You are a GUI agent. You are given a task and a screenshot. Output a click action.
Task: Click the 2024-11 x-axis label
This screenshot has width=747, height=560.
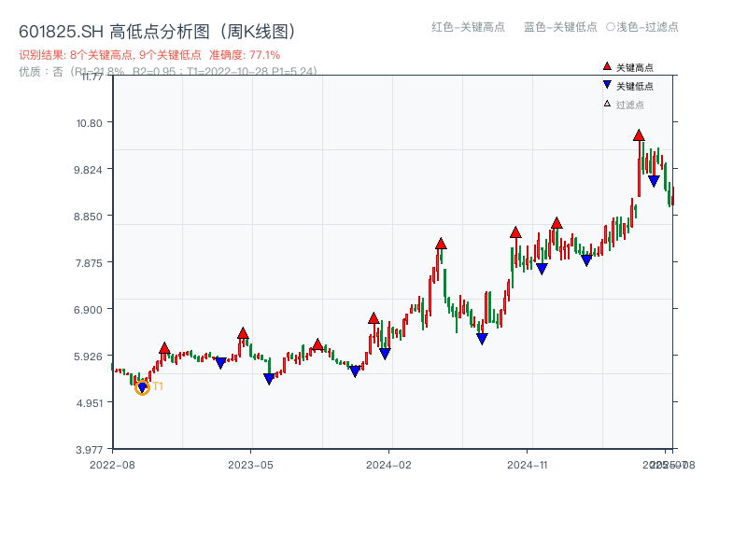click(527, 465)
